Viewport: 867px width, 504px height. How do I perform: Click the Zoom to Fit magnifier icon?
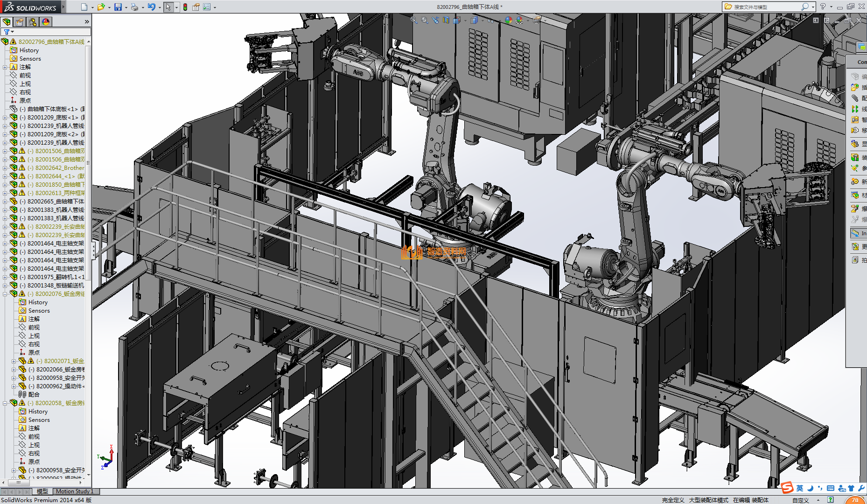[x=414, y=20]
